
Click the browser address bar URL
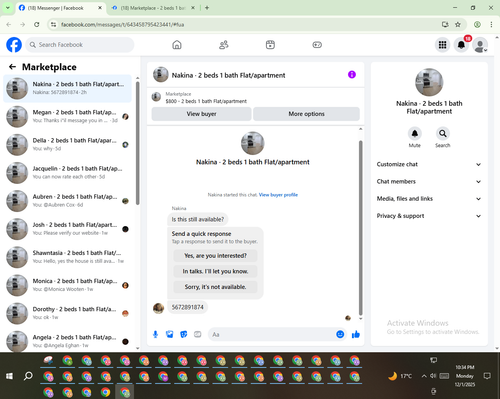click(122, 25)
